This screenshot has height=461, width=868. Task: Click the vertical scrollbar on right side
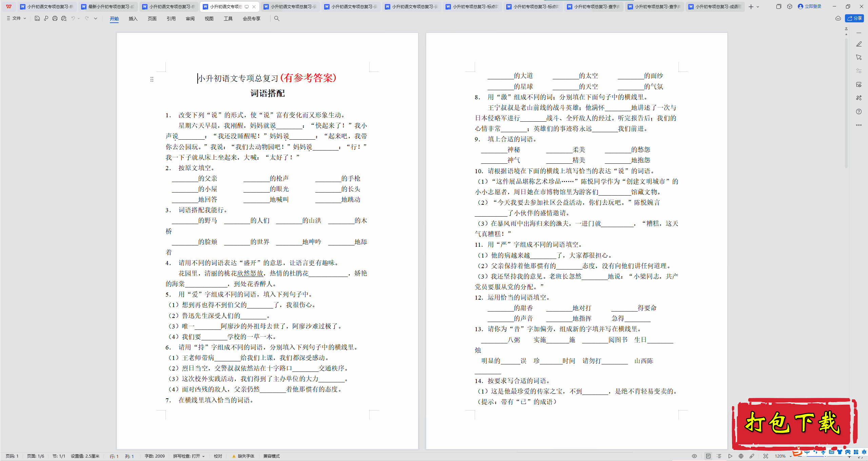(x=846, y=103)
